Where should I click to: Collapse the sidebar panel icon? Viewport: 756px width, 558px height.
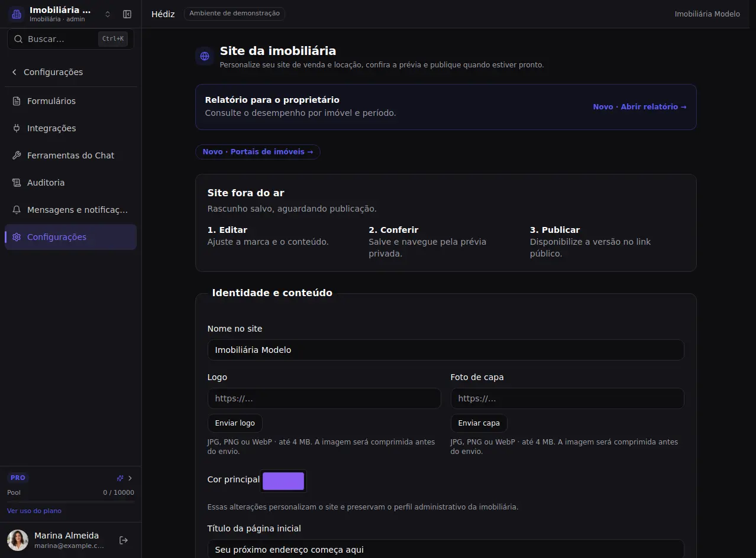pyautogui.click(x=127, y=14)
